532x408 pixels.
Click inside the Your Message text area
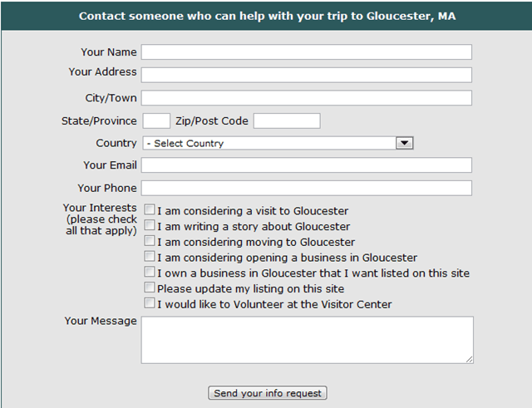pyautogui.click(x=306, y=339)
